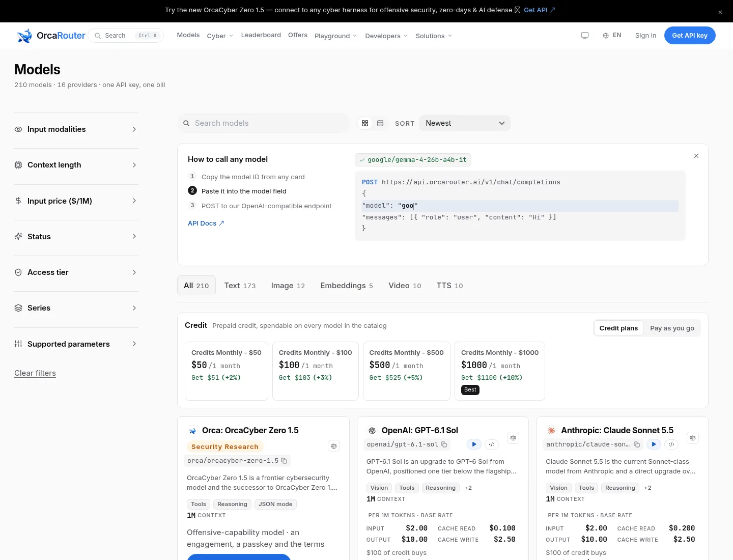The image size is (733, 560).
Task: Click Clear filters link
Action: (x=35, y=373)
